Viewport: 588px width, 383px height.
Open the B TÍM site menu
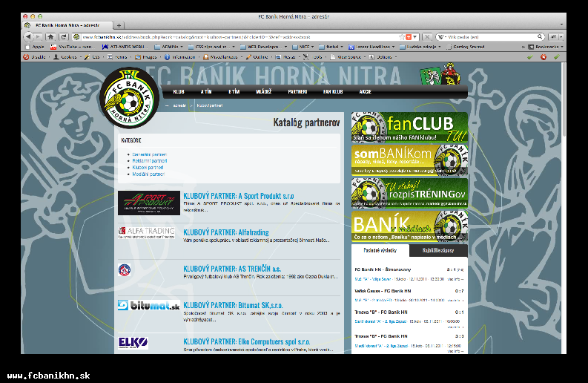(x=234, y=91)
